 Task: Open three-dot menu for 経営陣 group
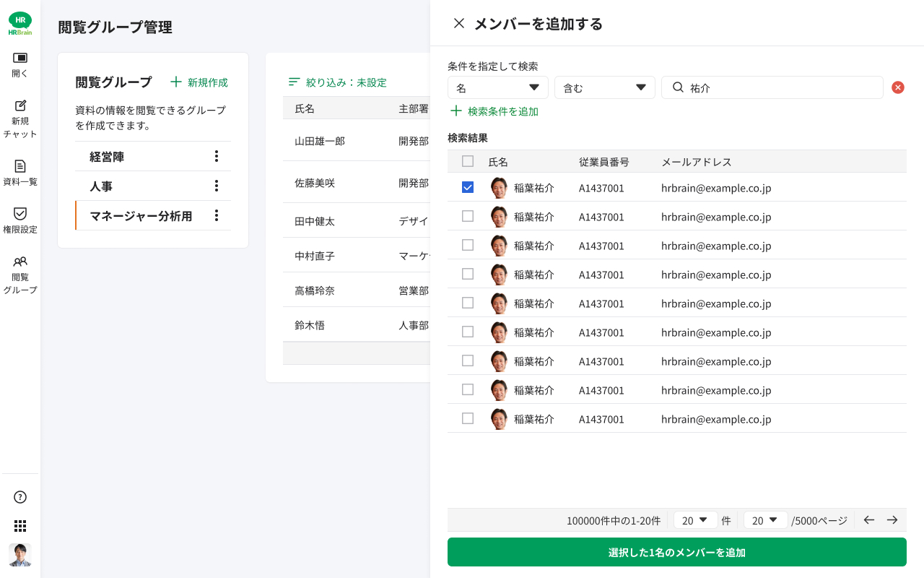tap(216, 156)
